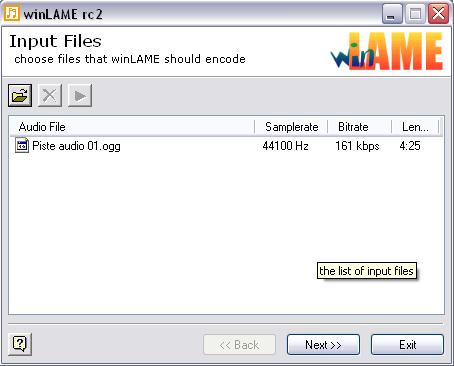Click the << Back button
Image resolution: width=454 pixels, height=366 pixels.
coord(239,345)
